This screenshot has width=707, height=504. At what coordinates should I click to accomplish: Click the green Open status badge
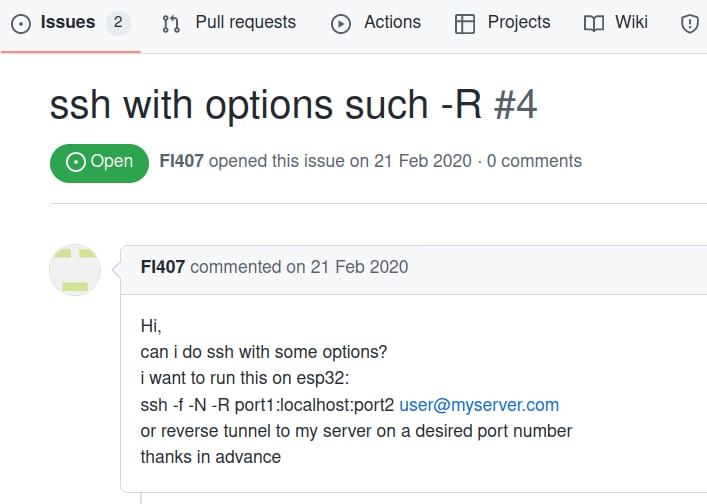(x=92, y=162)
